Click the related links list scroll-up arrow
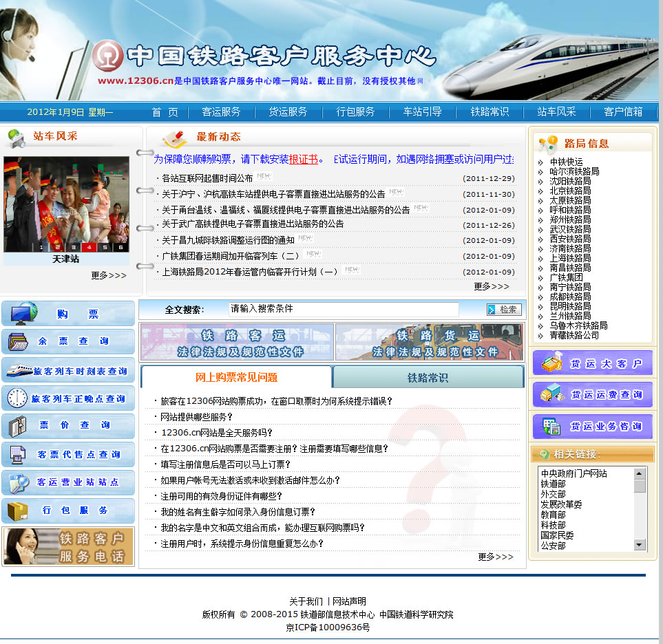Viewport: 663px width, 644px height. click(x=640, y=473)
